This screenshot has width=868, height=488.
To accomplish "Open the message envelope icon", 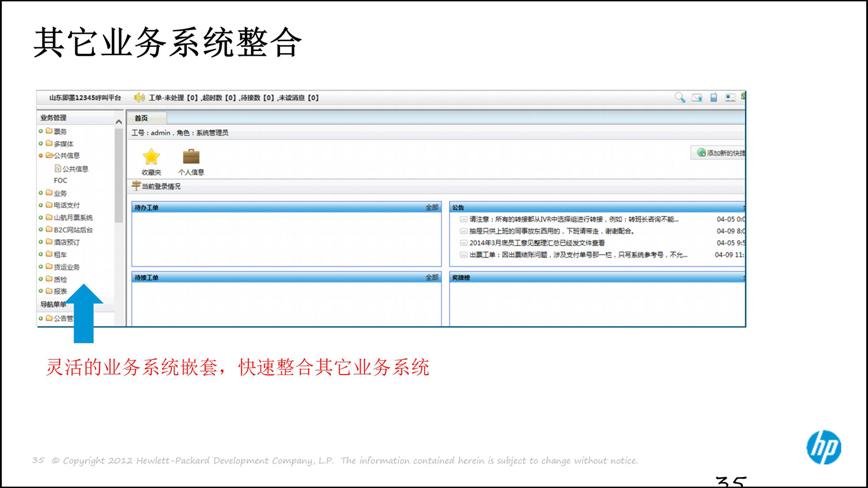I will [x=697, y=98].
